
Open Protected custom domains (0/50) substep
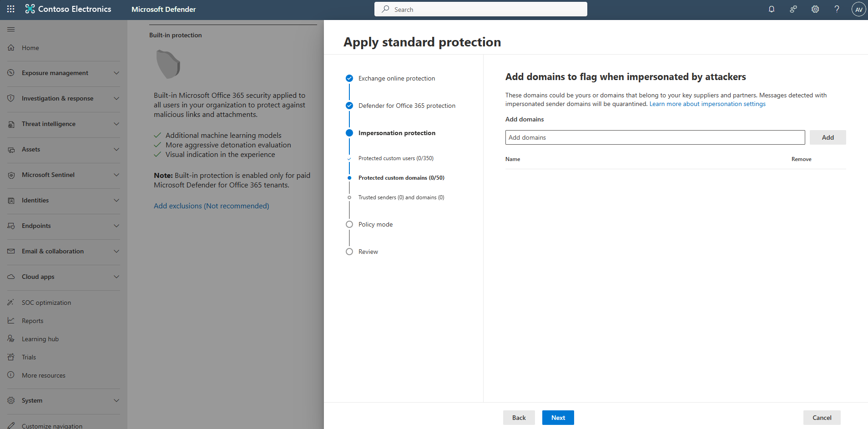(401, 178)
